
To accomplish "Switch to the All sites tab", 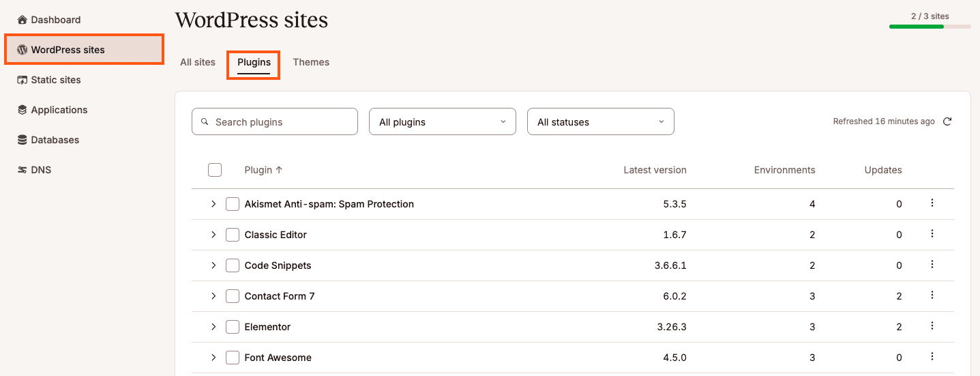I will click(198, 62).
